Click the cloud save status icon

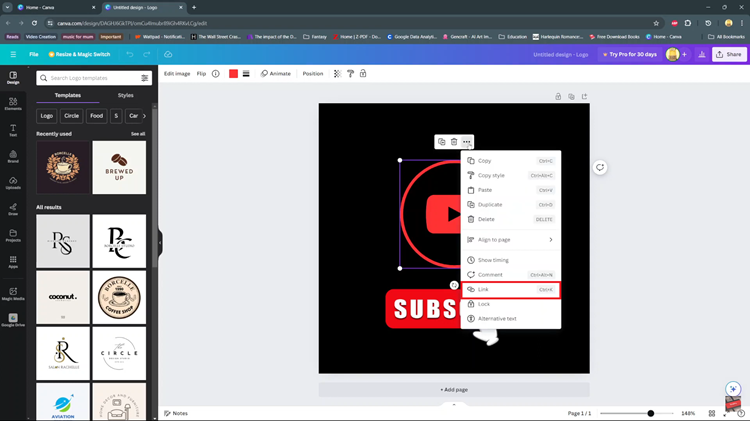168,54
